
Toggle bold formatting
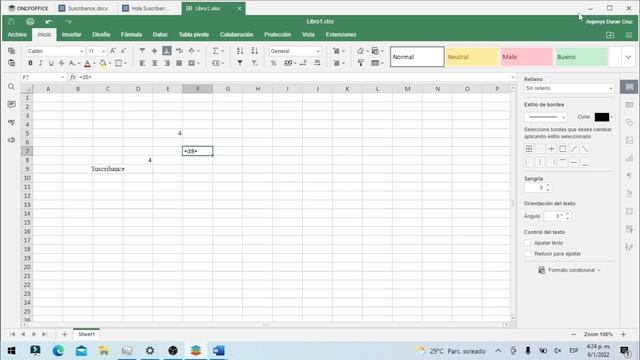click(x=30, y=63)
